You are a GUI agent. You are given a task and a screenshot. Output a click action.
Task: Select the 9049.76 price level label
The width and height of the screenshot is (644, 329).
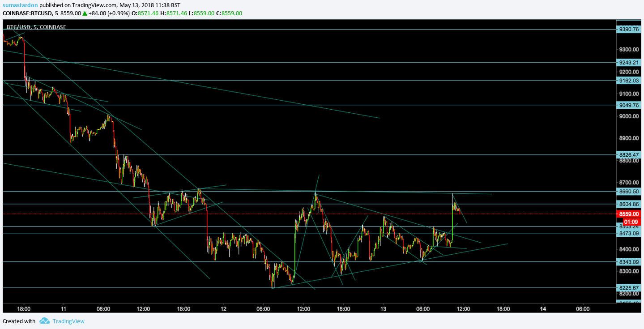click(629, 105)
